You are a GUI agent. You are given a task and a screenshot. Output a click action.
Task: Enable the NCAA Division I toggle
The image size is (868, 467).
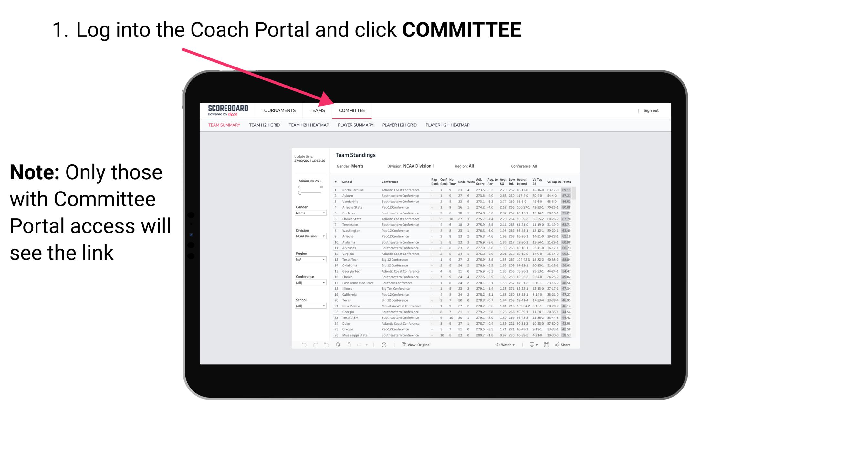pyautogui.click(x=309, y=235)
